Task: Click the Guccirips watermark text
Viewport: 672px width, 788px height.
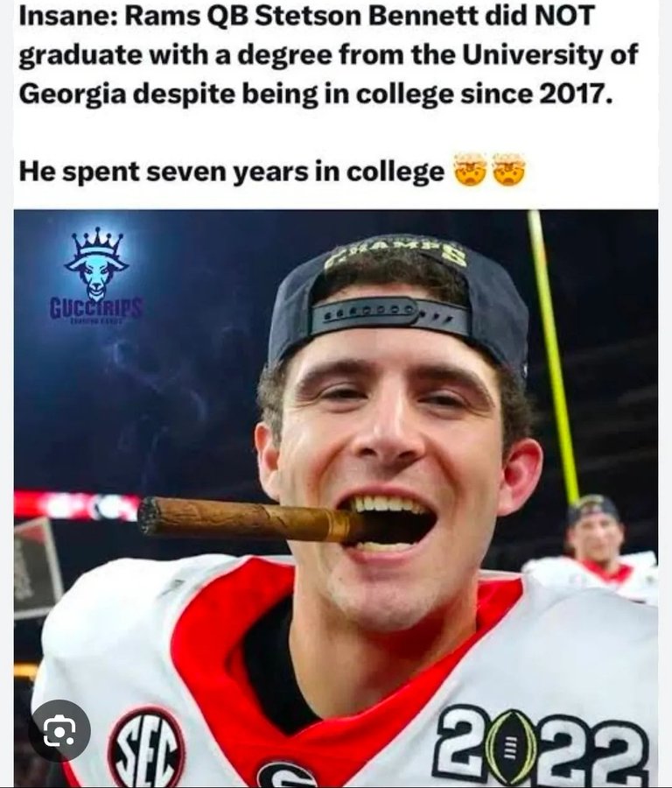Action: pyautogui.click(x=96, y=308)
